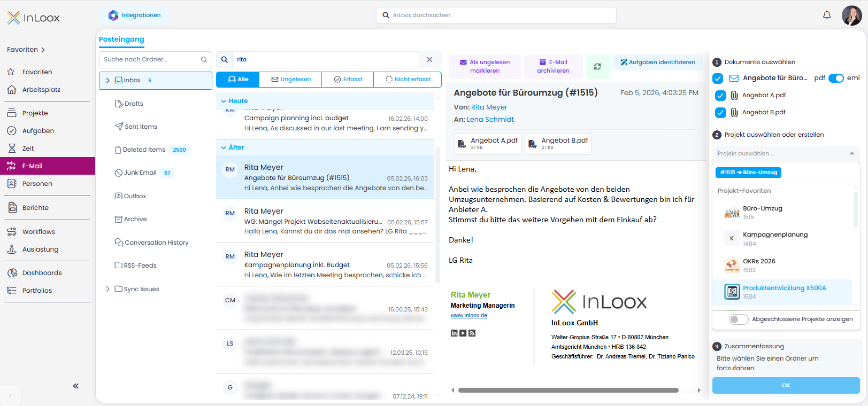This screenshot has height=406, width=868.
Task: Click 'Als ungelesen markieren'
Action: pos(485,67)
